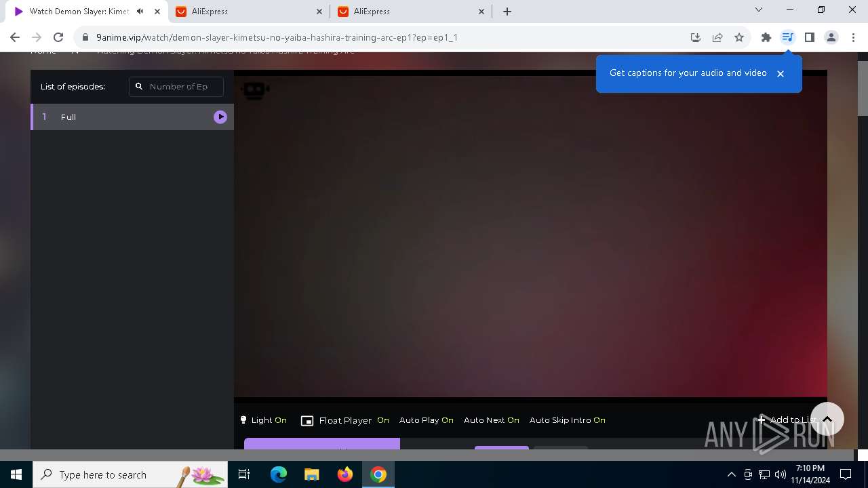Close the Watch Demon Slayer tab
This screenshot has height=488, width=868.
(157, 12)
